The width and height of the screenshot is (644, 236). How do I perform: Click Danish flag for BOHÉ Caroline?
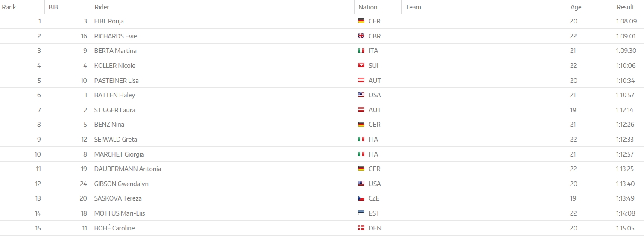(x=361, y=228)
